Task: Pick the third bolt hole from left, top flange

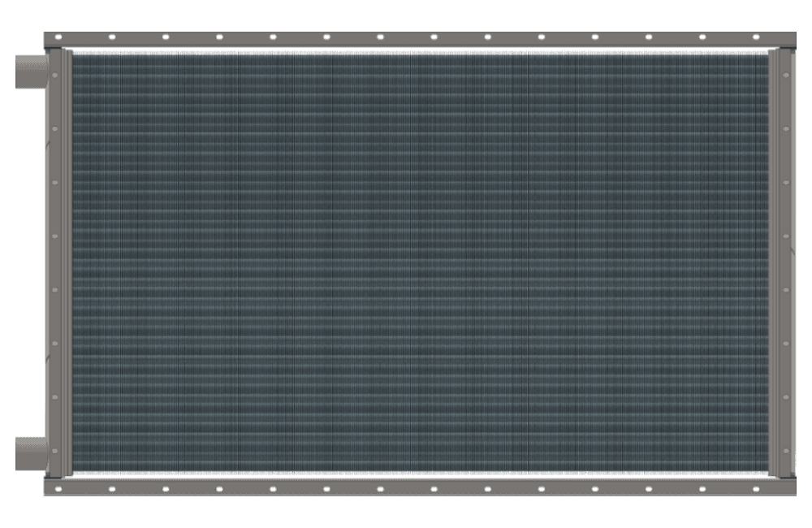Action: (x=166, y=37)
